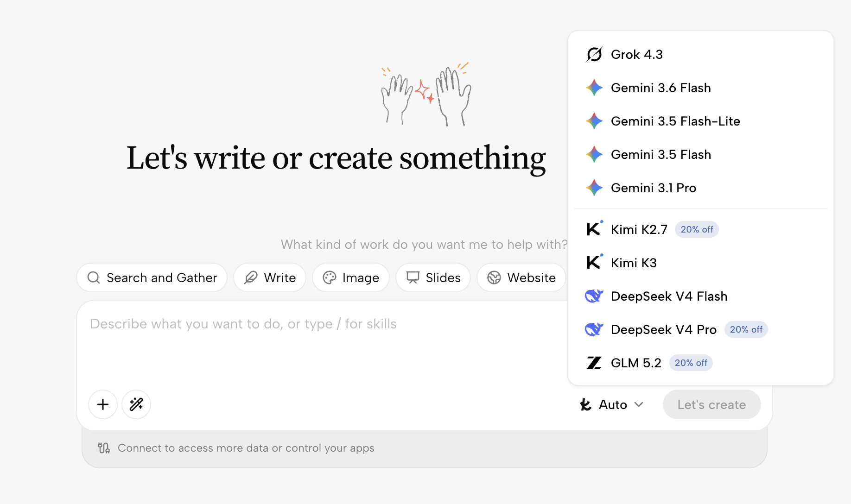Choose the Image task button
851x504 pixels.
351,277
